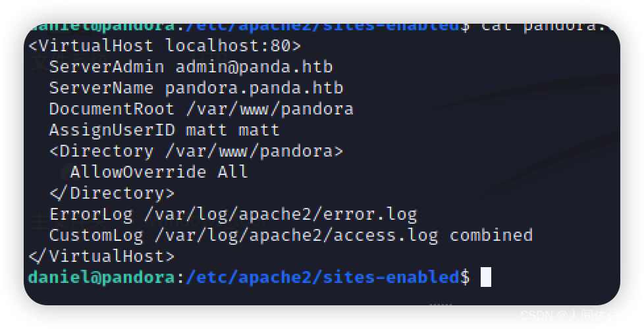Click the "AllowOverride All" line
The image size is (644, 329).
tap(159, 172)
